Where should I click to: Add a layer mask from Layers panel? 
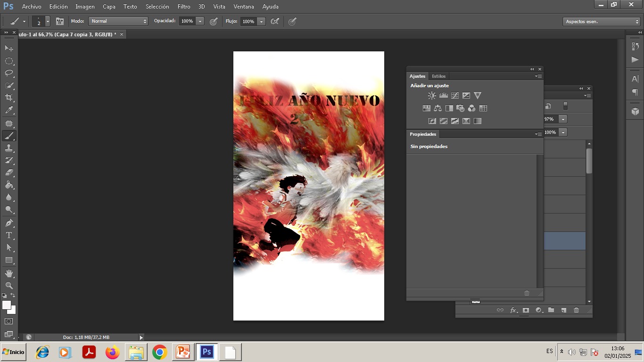coord(526,310)
